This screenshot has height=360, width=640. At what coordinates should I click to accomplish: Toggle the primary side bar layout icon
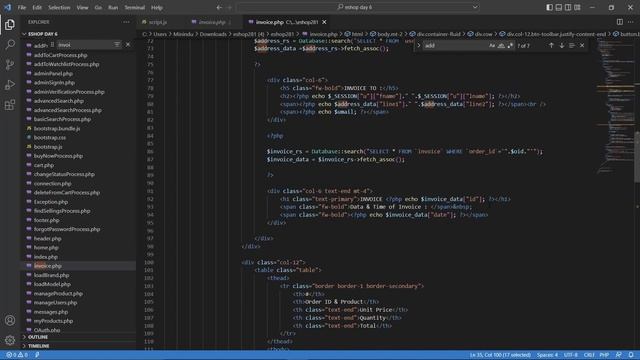549,7
